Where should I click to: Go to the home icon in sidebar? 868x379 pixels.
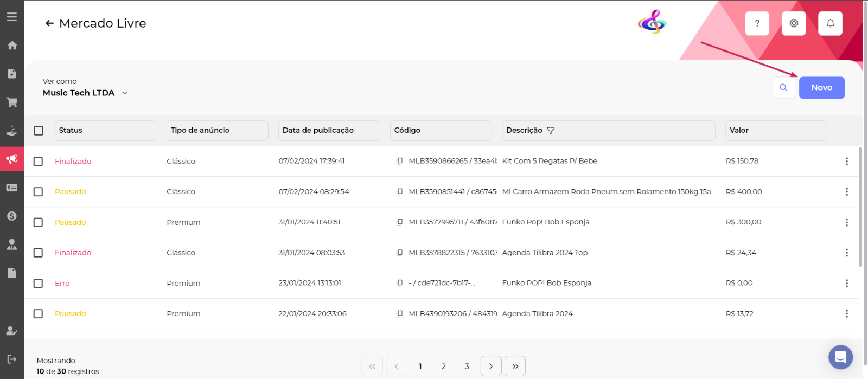click(12, 46)
